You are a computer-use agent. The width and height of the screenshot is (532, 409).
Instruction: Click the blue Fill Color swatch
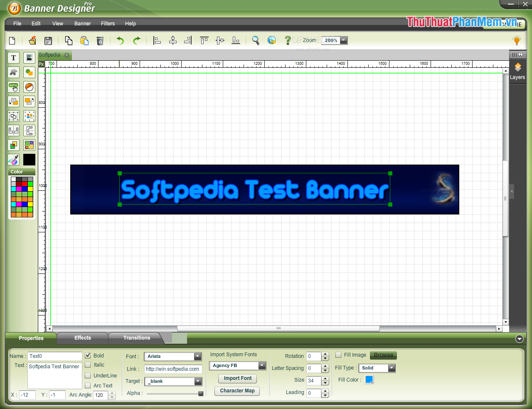point(369,379)
